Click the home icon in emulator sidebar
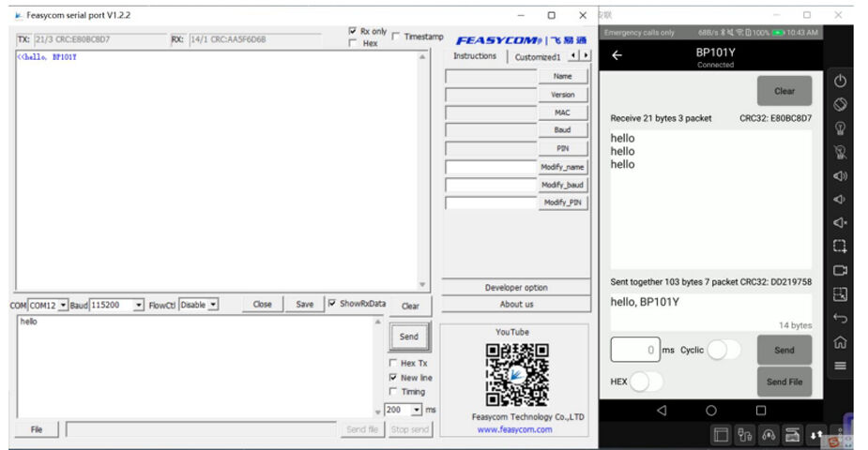The image size is (868, 450). (840, 342)
